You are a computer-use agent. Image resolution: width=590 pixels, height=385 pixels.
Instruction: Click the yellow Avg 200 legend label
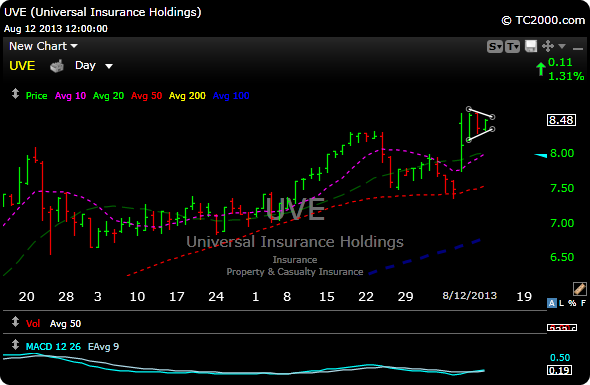tap(187, 96)
